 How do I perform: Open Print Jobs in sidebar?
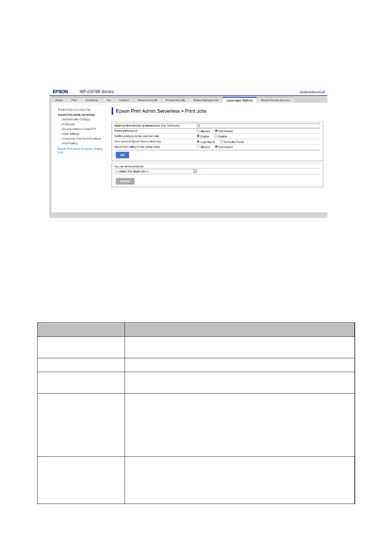pos(68,124)
